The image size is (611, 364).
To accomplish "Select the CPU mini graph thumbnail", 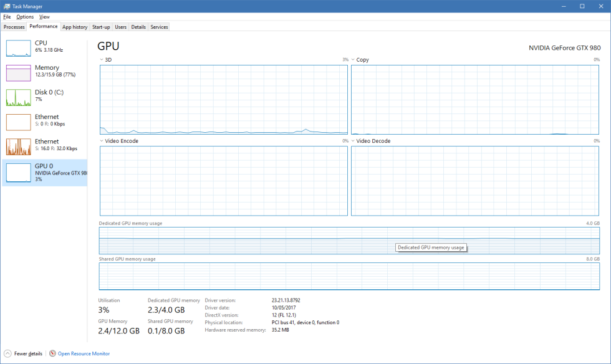I will point(18,49).
